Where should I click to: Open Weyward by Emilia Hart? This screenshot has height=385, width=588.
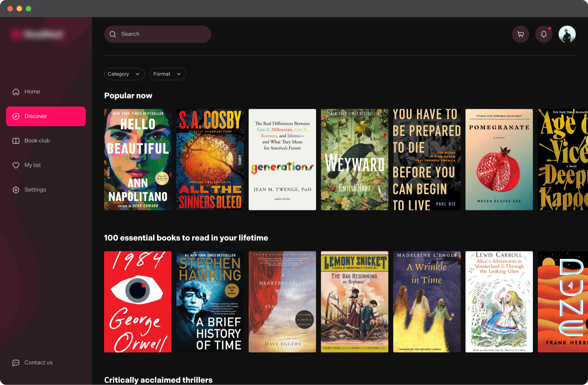355,159
